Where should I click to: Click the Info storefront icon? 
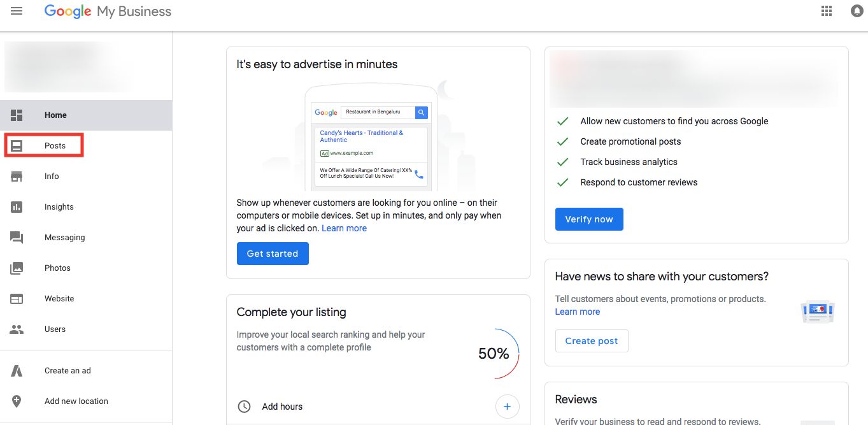pyautogui.click(x=17, y=176)
